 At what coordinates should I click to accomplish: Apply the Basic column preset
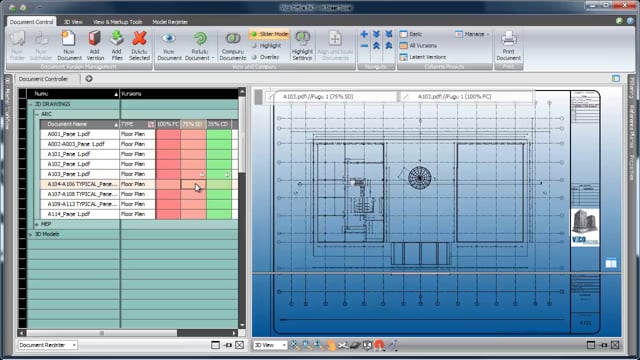coord(411,34)
